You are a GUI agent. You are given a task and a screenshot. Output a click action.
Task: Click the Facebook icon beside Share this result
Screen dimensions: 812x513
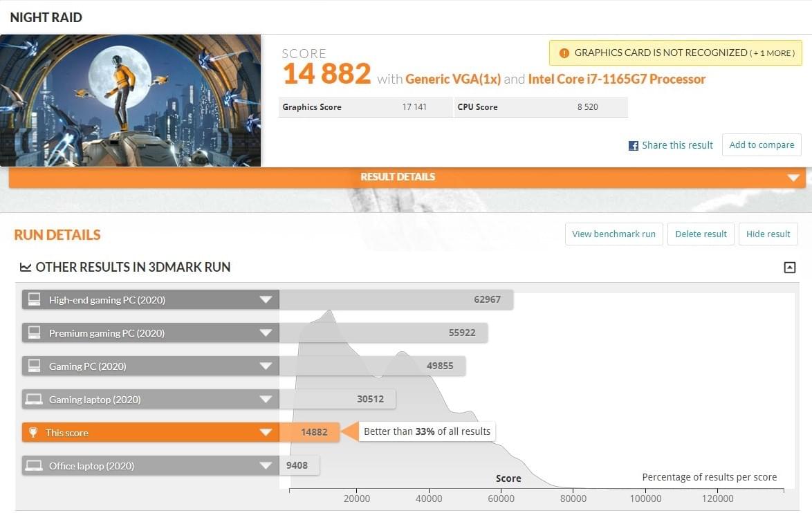633,146
